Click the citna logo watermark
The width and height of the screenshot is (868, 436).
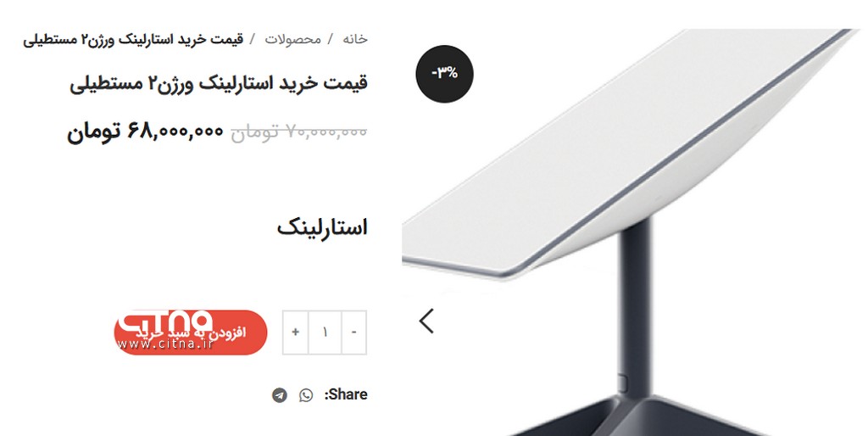[x=165, y=320]
